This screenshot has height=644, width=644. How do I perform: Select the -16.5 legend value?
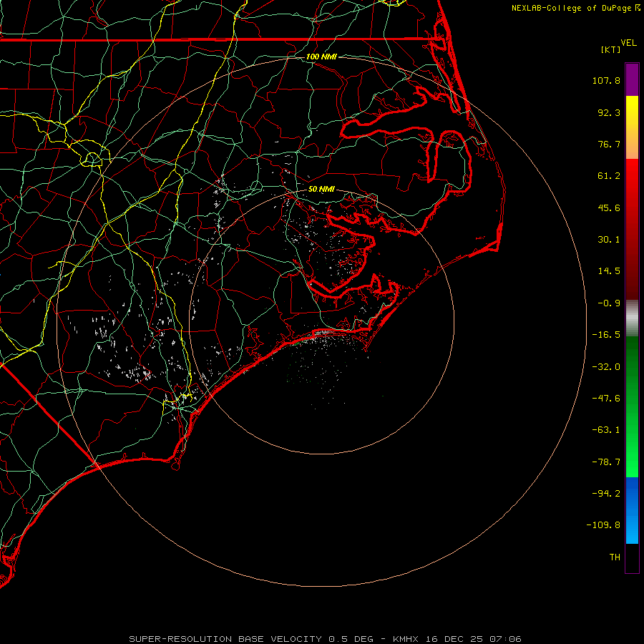click(606, 335)
